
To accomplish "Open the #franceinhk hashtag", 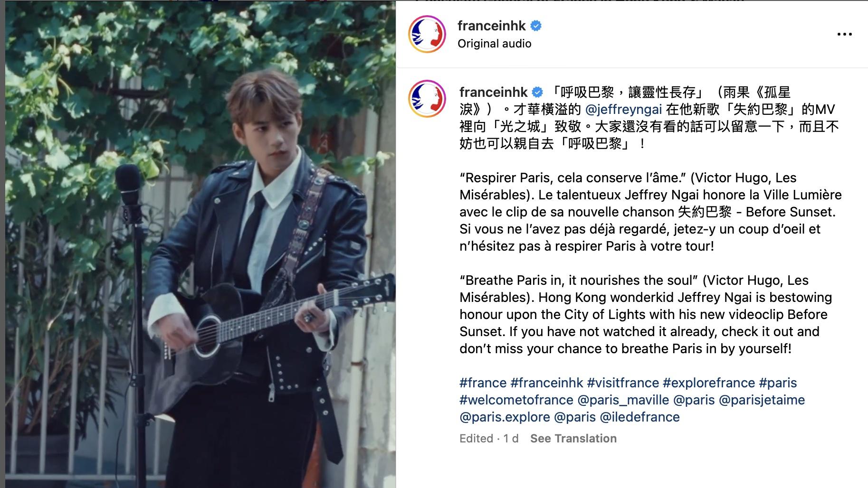I will (547, 383).
